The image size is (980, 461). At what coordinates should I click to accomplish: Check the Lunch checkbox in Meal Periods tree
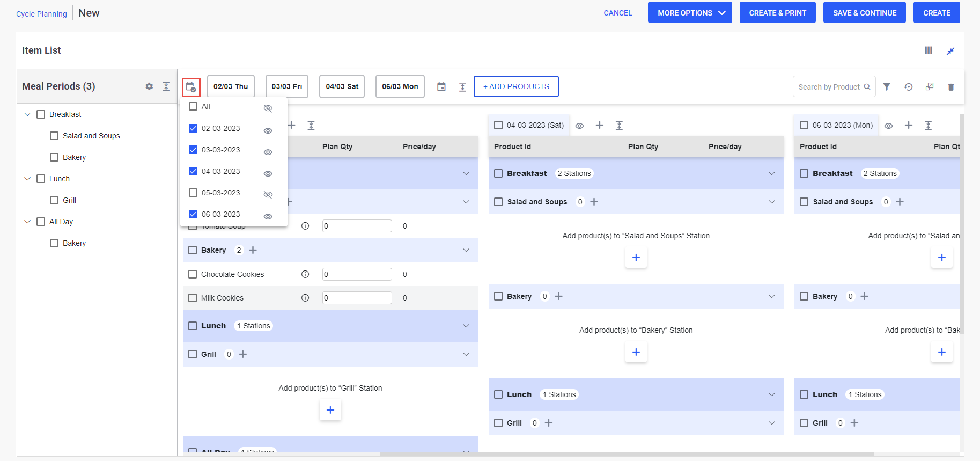[x=41, y=179]
